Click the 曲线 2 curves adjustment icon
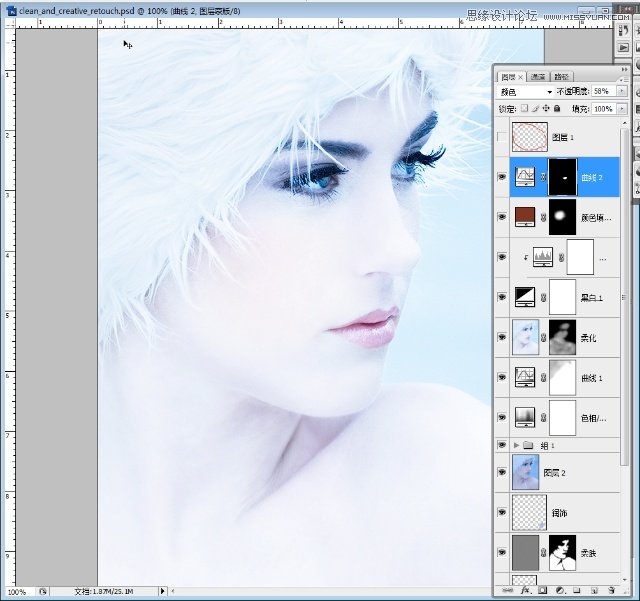The height and width of the screenshot is (601, 640). pos(525,177)
